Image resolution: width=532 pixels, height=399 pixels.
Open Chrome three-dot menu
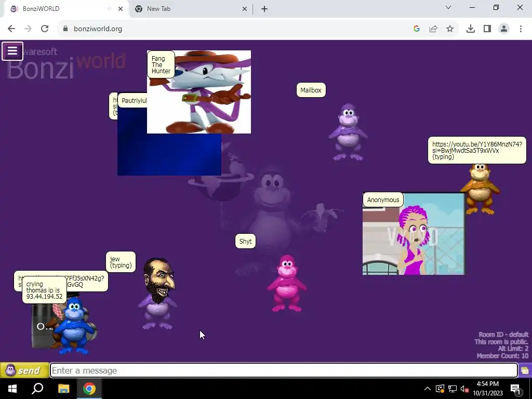click(521, 29)
